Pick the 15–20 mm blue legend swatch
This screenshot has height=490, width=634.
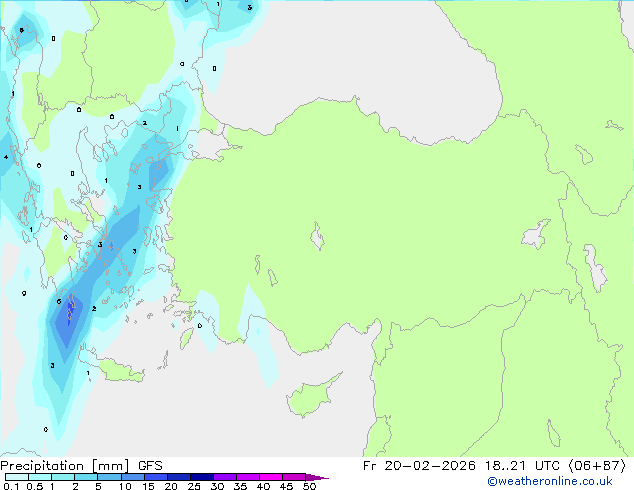point(156,477)
